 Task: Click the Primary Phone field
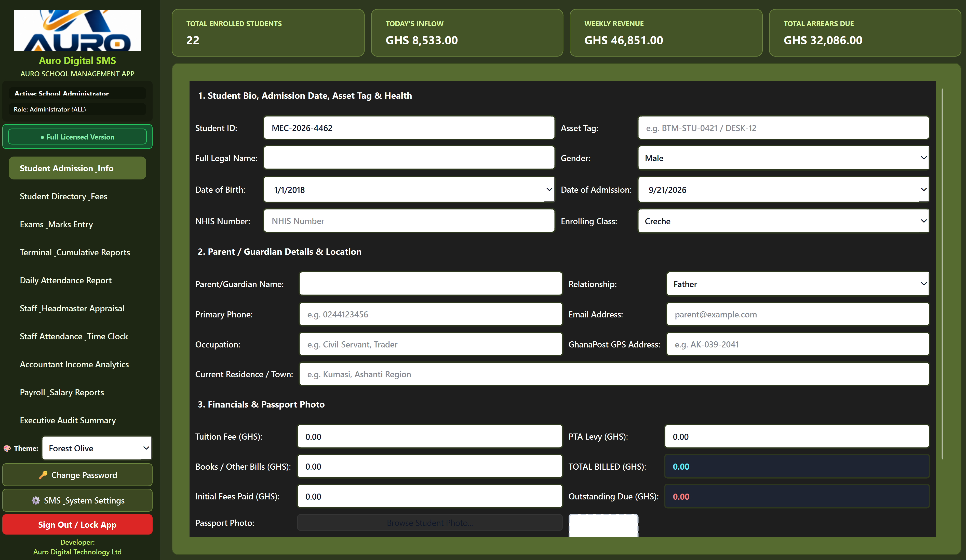(431, 314)
